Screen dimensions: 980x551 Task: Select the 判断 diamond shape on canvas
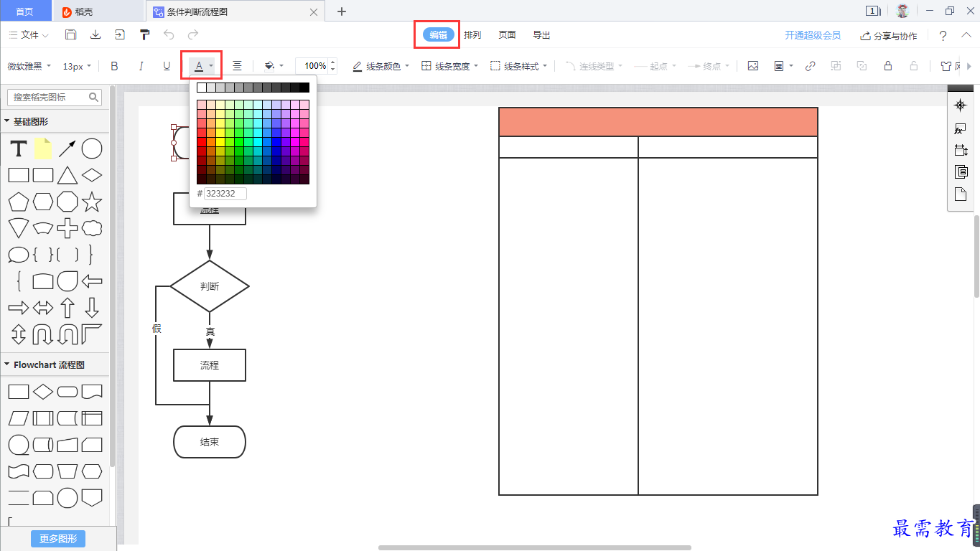[210, 286]
